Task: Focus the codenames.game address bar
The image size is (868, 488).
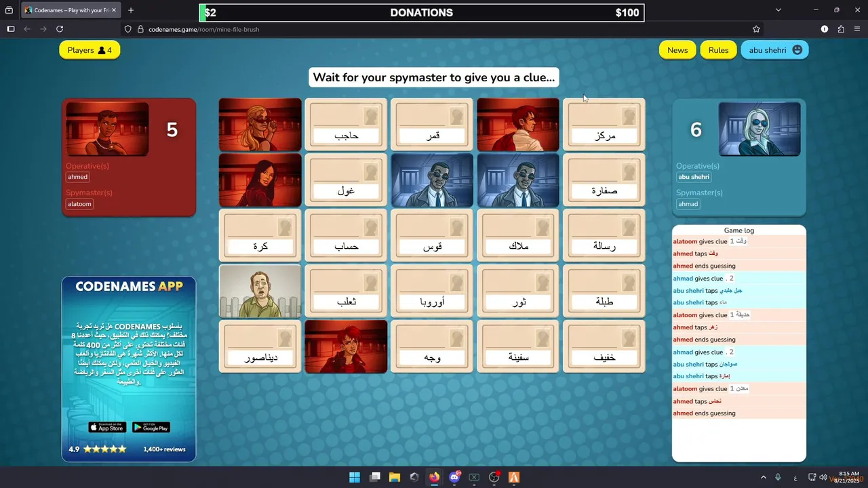Action: pos(441,29)
